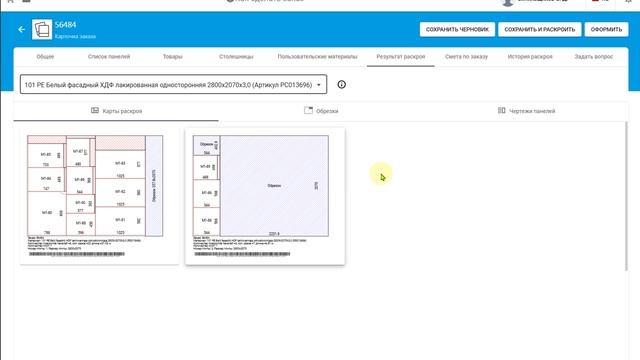640x360 pixels.
Task: Switch to the Обрезки sub-tab
Action: [321, 111]
